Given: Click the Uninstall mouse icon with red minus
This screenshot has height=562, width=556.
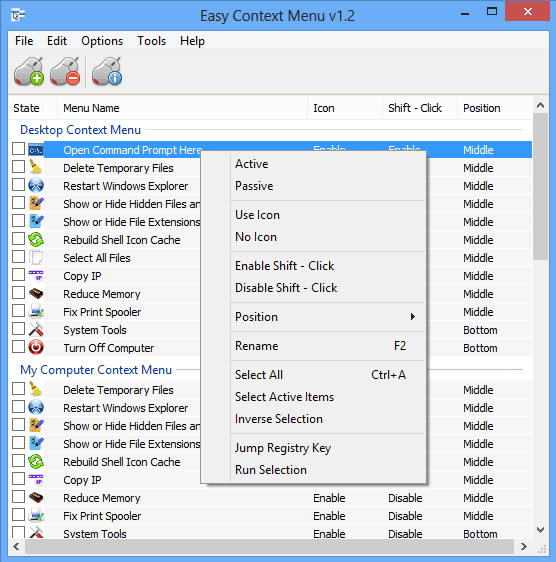Looking at the screenshot, I should coord(65,71).
